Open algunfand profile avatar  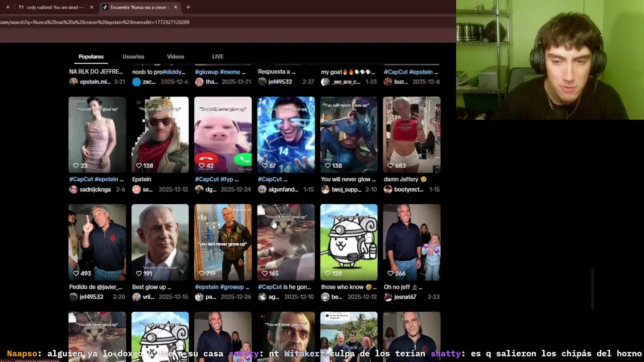tap(262, 190)
